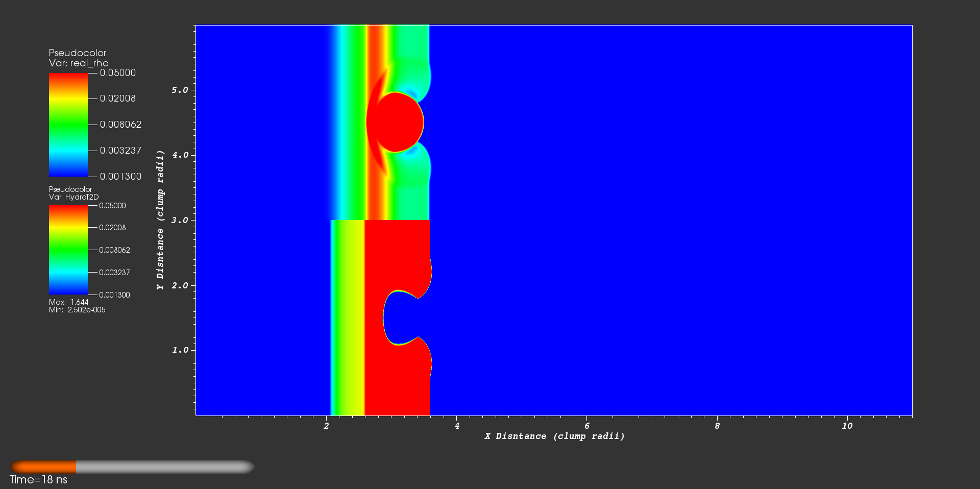
Task: Click the 2 tick label on X axis
Action: [327, 426]
